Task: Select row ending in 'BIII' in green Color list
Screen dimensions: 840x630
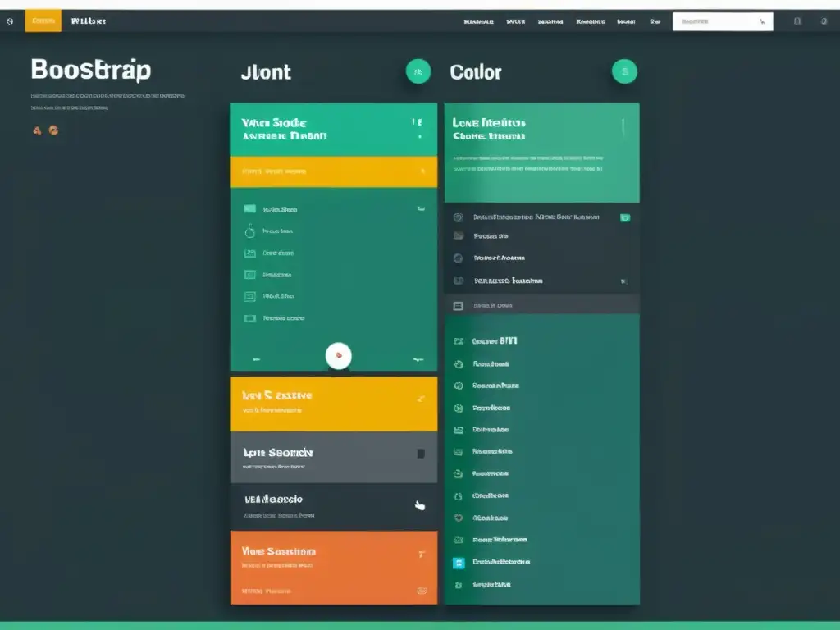Action: point(541,340)
